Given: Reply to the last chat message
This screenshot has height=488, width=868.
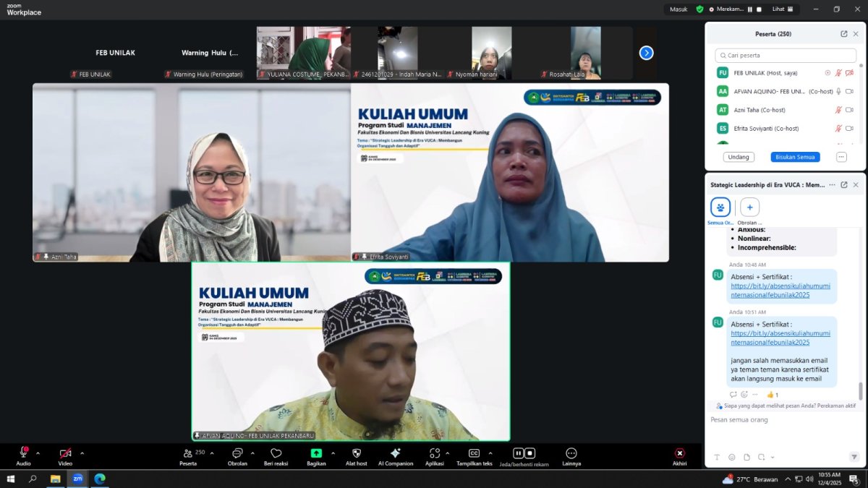Looking at the screenshot, I should pos(733,394).
